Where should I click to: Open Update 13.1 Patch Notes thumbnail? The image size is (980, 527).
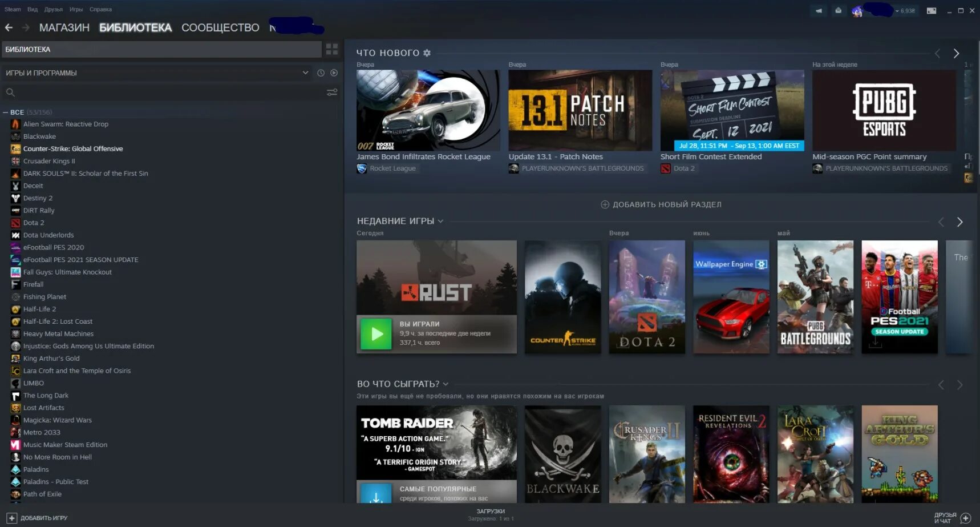pos(580,110)
